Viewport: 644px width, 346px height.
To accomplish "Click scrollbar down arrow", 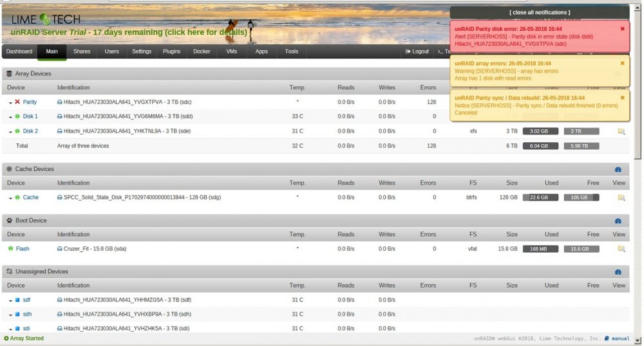I will click(638, 340).
